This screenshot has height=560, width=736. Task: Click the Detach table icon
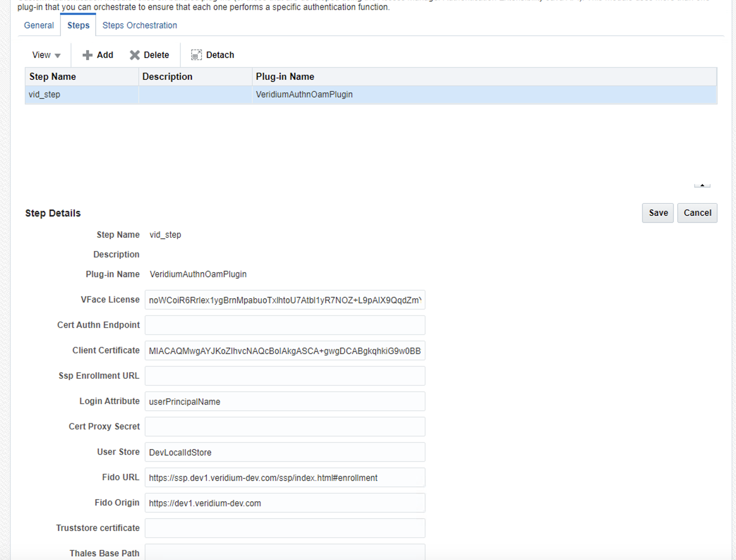(x=196, y=55)
